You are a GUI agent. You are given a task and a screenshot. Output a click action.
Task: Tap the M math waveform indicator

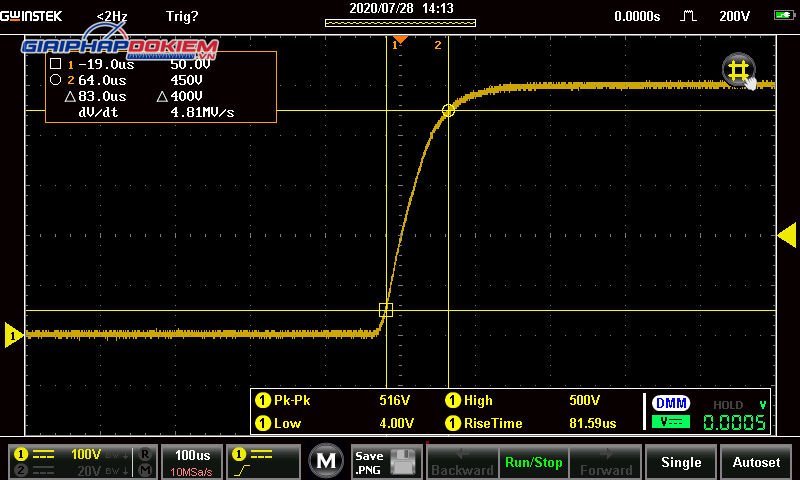pyautogui.click(x=145, y=470)
